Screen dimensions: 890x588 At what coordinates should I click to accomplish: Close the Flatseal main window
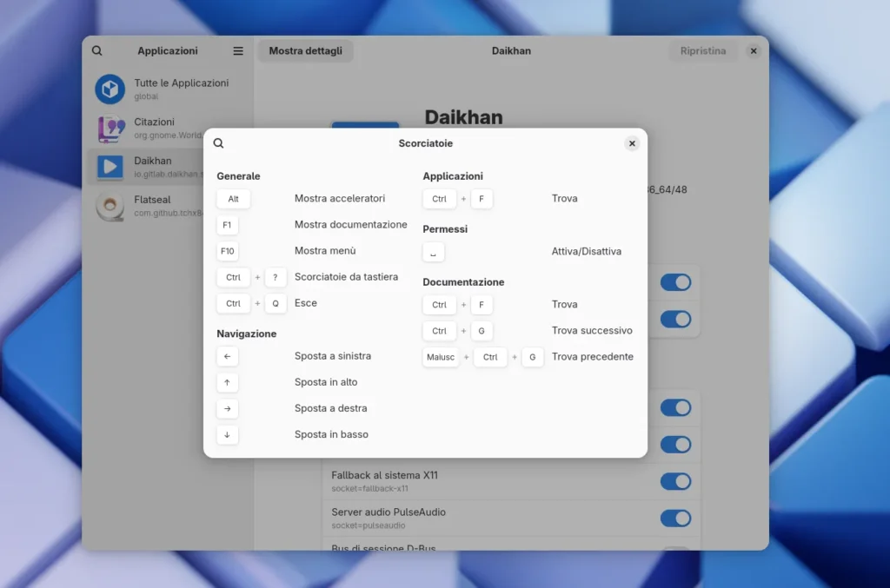point(754,51)
